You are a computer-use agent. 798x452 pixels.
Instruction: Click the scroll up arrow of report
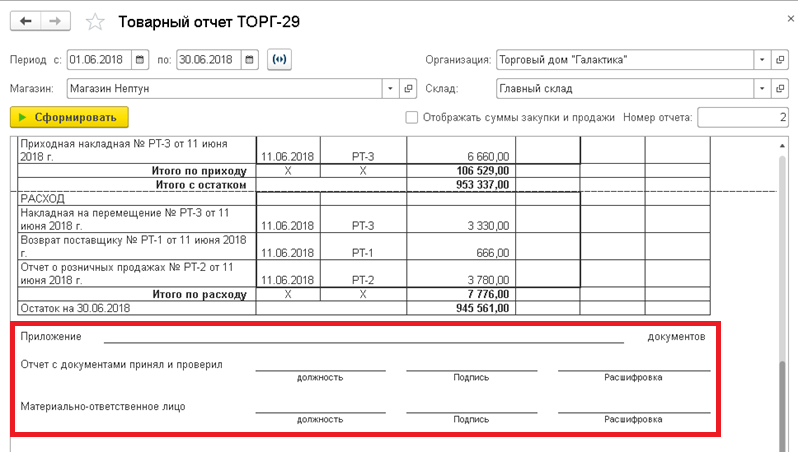(x=782, y=146)
